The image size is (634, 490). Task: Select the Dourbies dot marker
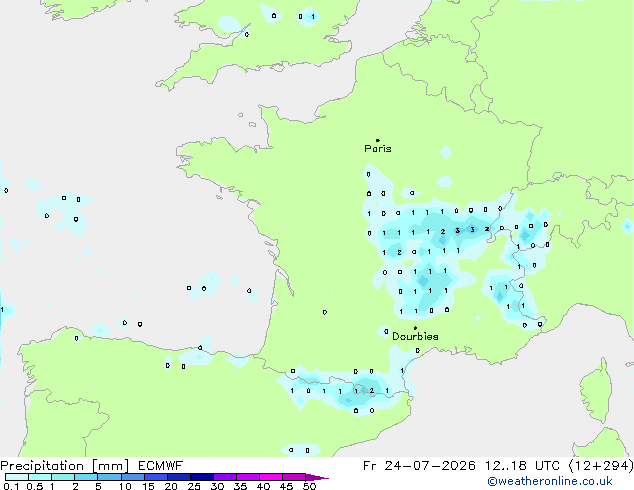click(x=415, y=328)
